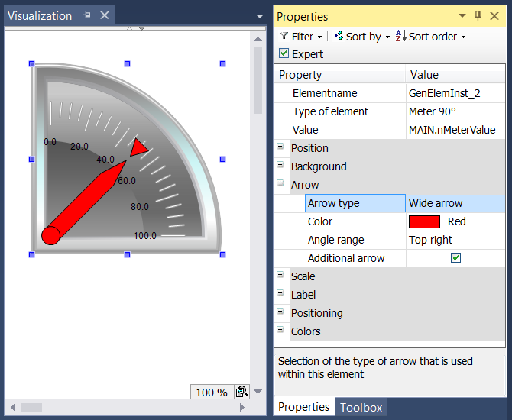
Task: Click the right-middle selection handle of meter
Action: pyautogui.click(x=222, y=160)
